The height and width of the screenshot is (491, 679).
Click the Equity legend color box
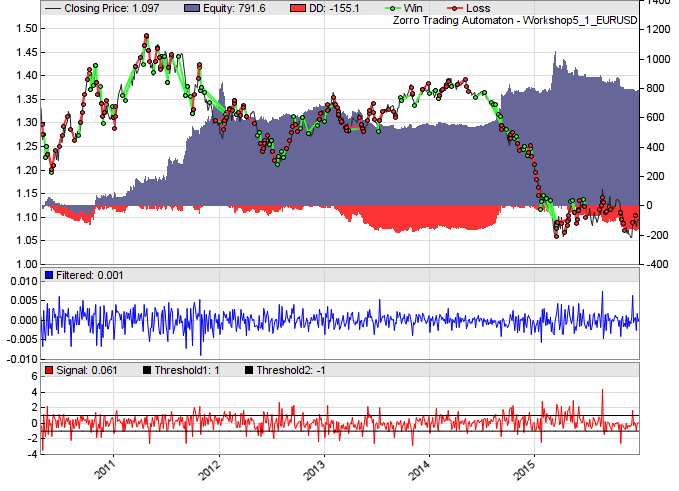coord(192,8)
